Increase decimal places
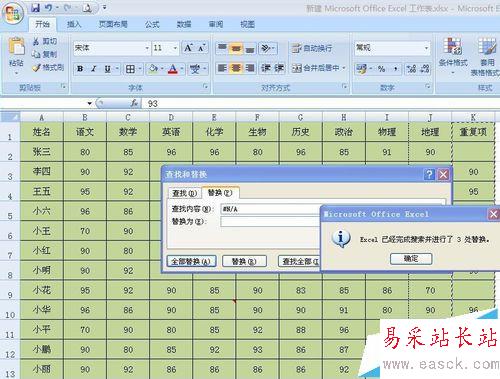The width and height of the screenshot is (500, 379). (x=411, y=69)
